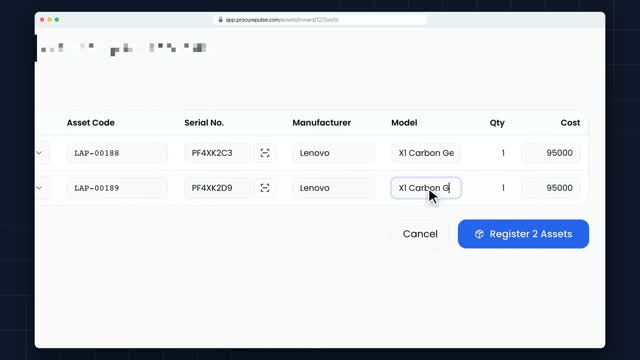Edit the asset code field LAP-00189

(117, 188)
